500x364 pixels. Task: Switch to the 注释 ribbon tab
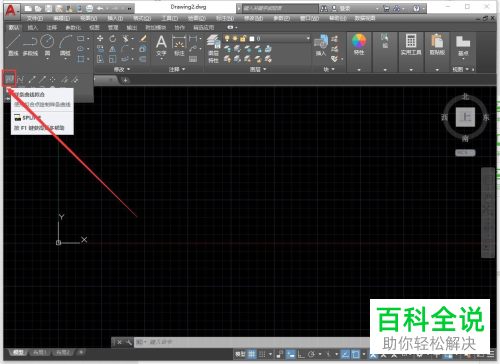tap(51, 27)
